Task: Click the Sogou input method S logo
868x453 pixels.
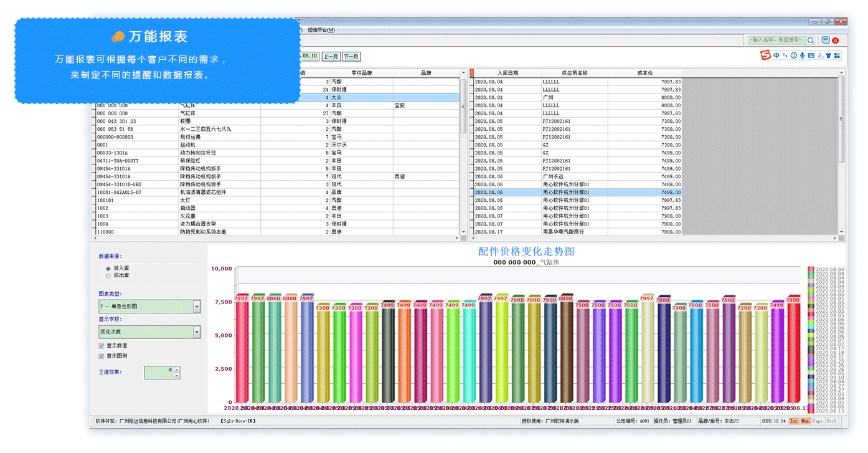Action: click(x=766, y=55)
